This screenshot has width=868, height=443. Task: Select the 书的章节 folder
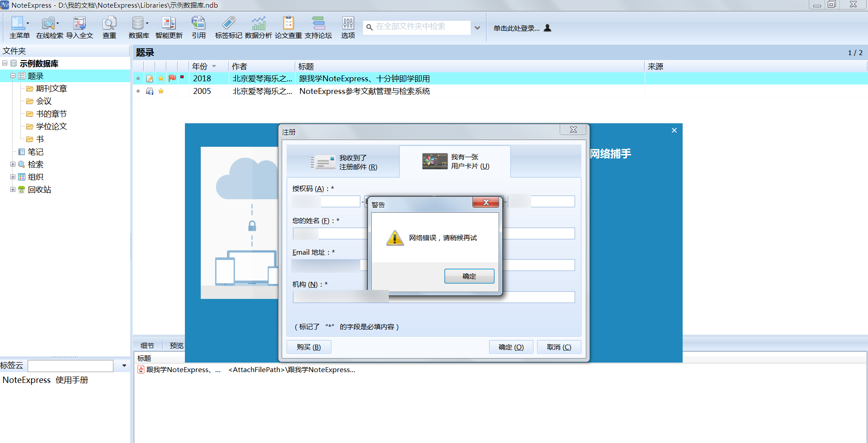coord(51,114)
